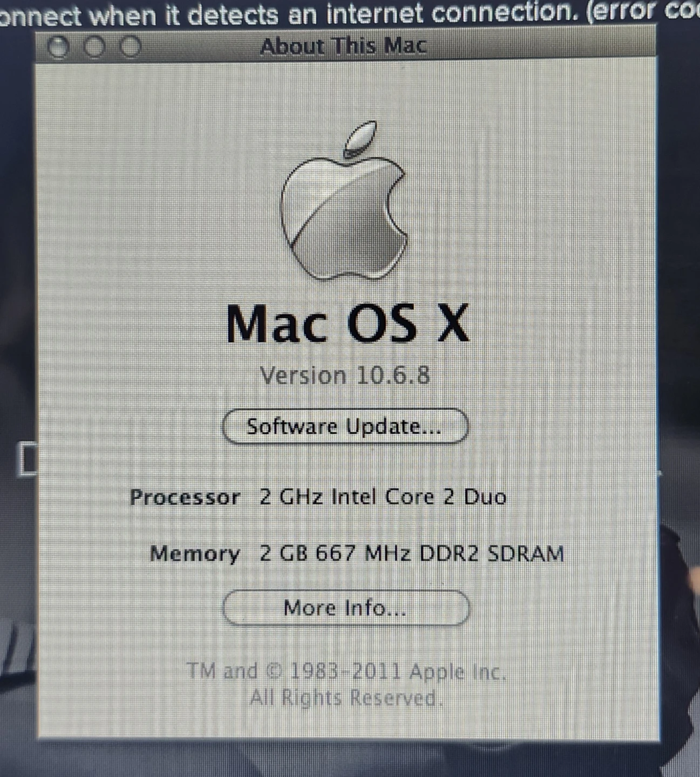The height and width of the screenshot is (777, 700).
Task: Select processor value 2 GHz Intel Core 2 Duo
Action: pyautogui.click(x=383, y=497)
